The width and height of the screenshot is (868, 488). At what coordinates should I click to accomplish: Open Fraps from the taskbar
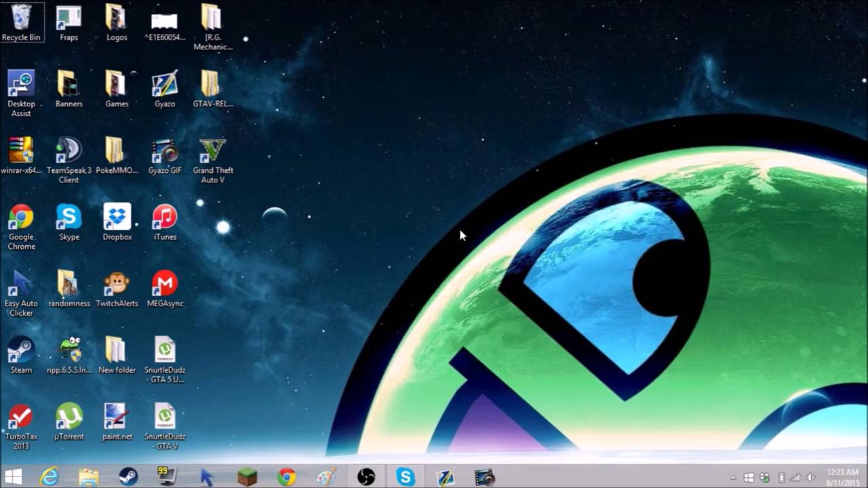pyautogui.click(x=167, y=476)
